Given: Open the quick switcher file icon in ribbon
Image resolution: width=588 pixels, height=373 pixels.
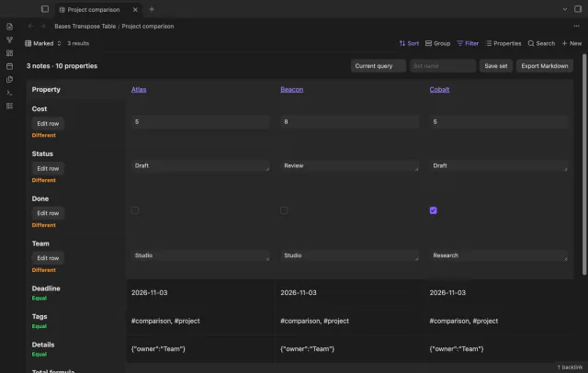Looking at the screenshot, I should point(10,27).
